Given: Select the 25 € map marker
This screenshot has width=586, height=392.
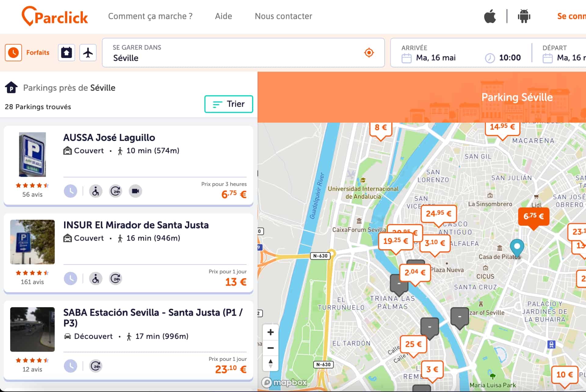Looking at the screenshot, I should [x=413, y=345].
